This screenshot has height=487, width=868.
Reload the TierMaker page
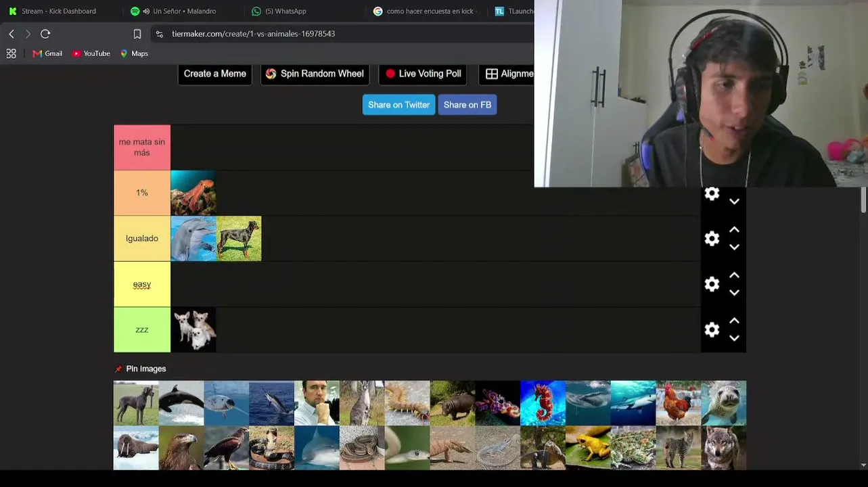point(45,34)
